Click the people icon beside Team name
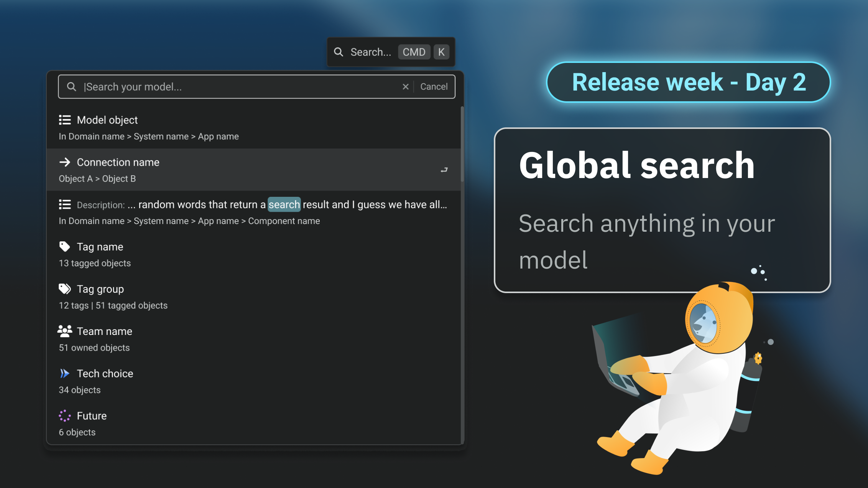The image size is (868, 488). [x=65, y=331]
